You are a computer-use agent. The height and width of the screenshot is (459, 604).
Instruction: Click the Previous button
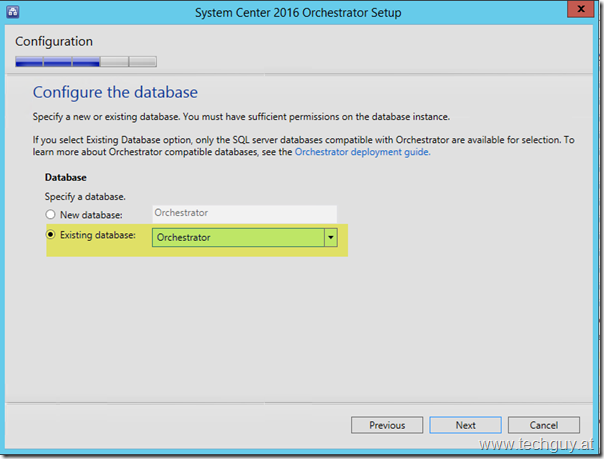coord(387,425)
